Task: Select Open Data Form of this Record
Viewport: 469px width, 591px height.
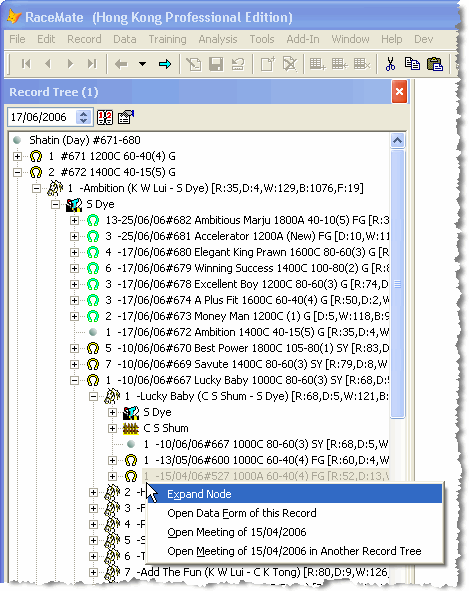Action: [x=294, y=513]
